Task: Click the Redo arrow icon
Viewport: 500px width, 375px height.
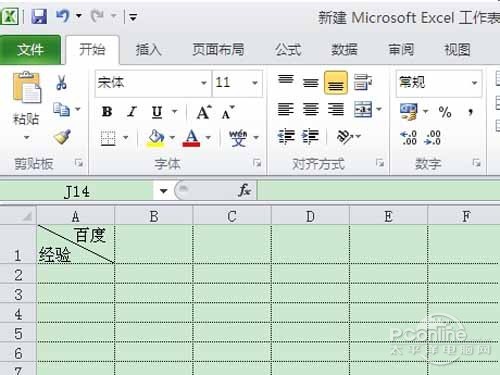Action: click(x=97, y=16)
